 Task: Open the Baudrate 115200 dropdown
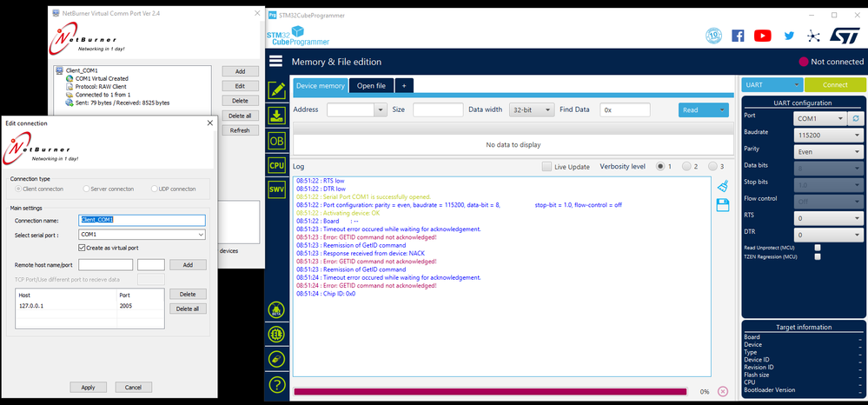[x=828, y=136]
